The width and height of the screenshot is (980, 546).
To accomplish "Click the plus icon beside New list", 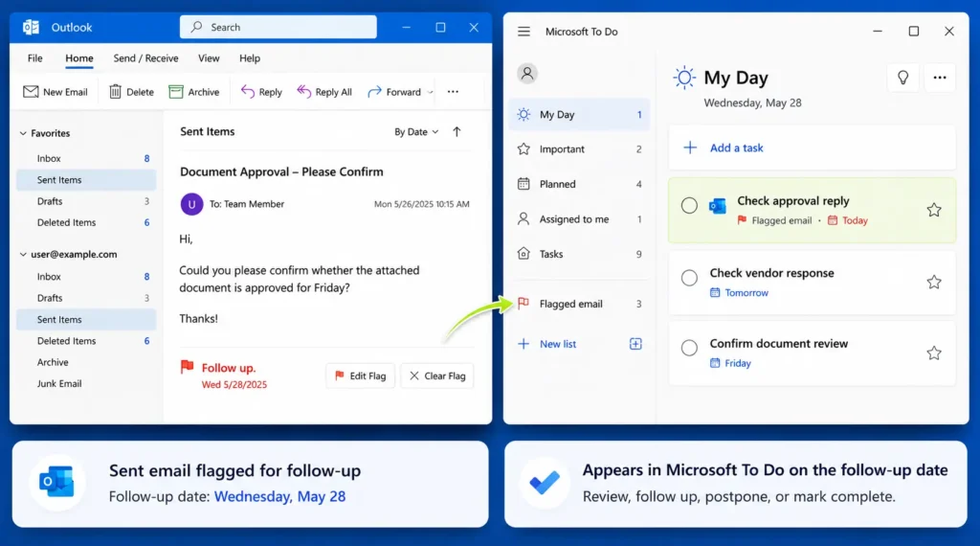I will tap(523, 343).
